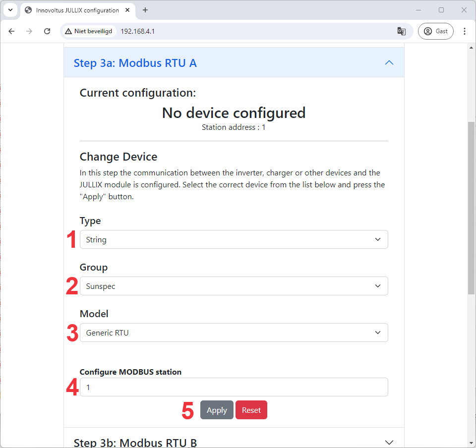Select the Innovoltus JULLIX configuration tab

pyautogui.click(x=77, y=10)
